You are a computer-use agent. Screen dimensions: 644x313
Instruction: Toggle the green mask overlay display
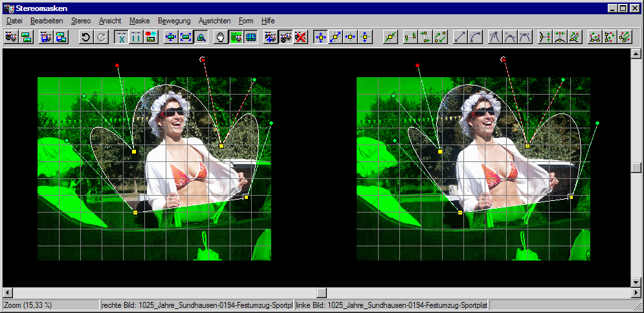point(236,38)
